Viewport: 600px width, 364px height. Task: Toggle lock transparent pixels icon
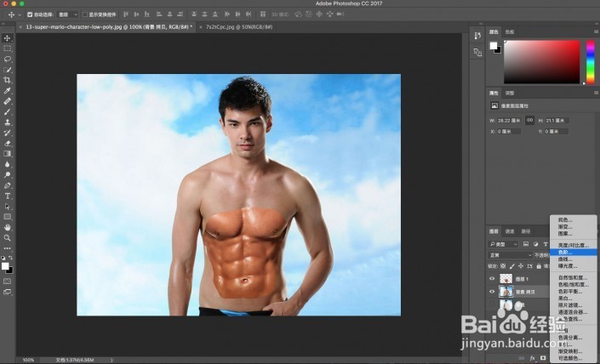(503, 266)
